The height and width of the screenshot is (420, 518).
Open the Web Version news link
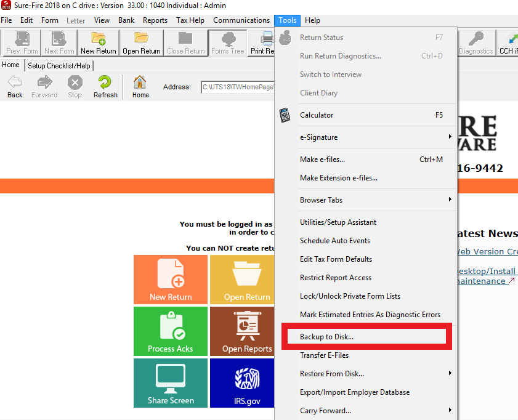coord(488,252)
